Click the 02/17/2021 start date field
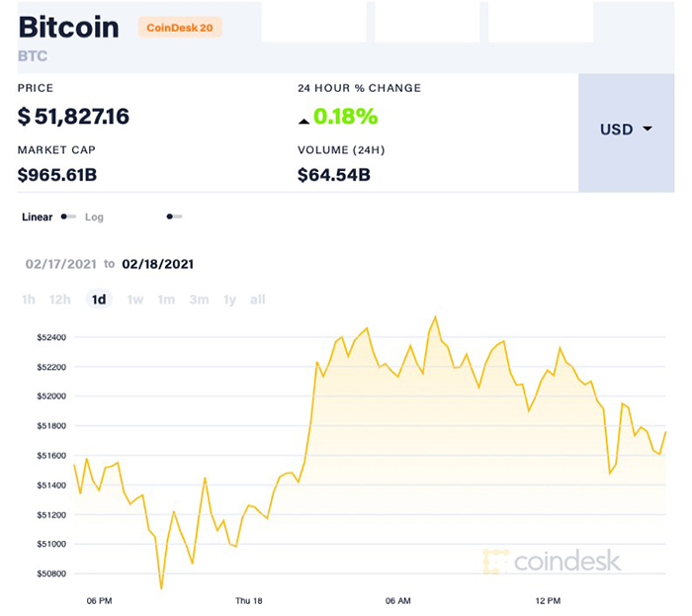Viewport: 692px width, 616px height. tap(61, 264)
